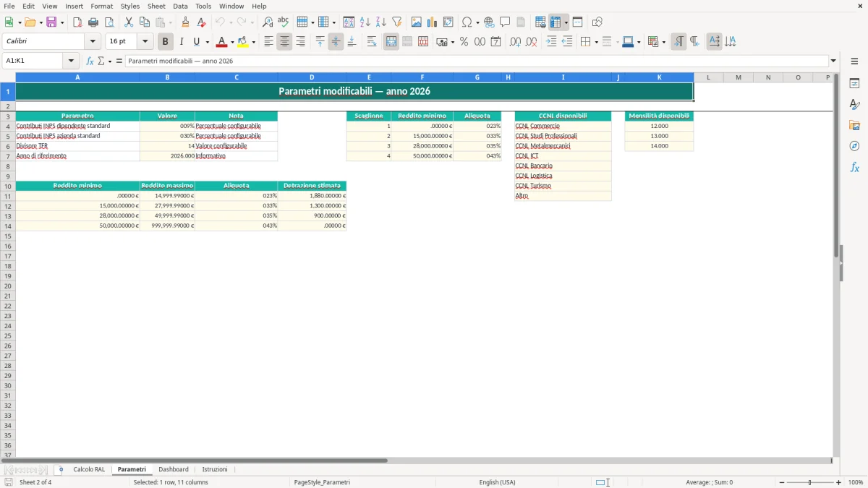Click Increase Indent icon
Viewport: 868px width, 488px height.
click(x=551, y=42)
